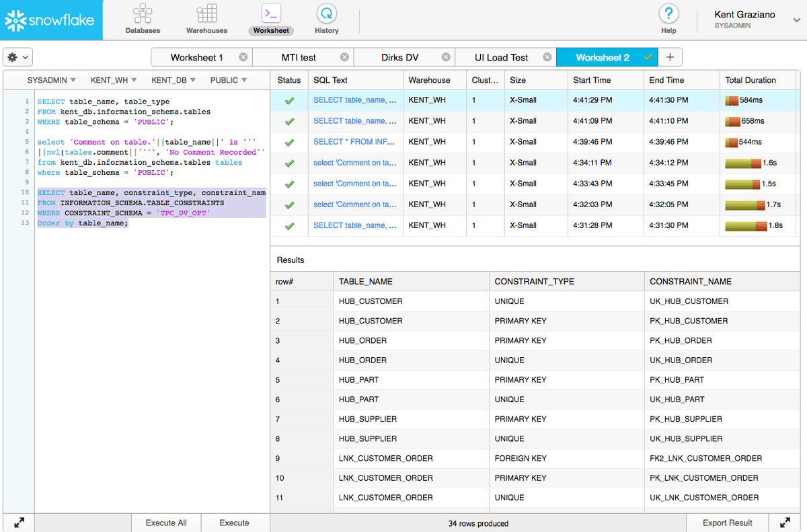Screen dimensions: 807x532
Task: Click the Execute button
Action: click(235, 523)
